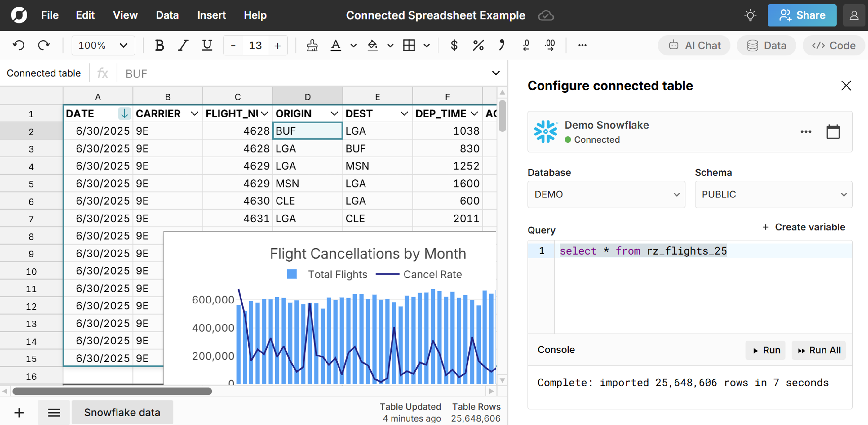Click the paint format brush icon
The height and width of the screenshot is (425, 868).
click(x=312, y=45)
